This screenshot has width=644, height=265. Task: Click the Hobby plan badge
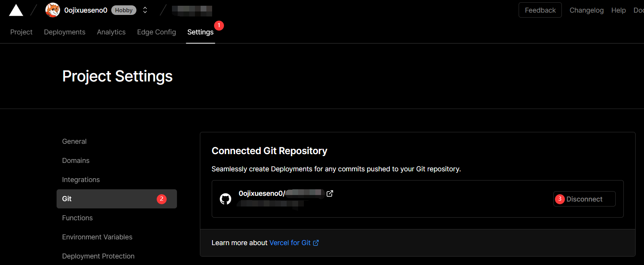click(x=124, y=10)
